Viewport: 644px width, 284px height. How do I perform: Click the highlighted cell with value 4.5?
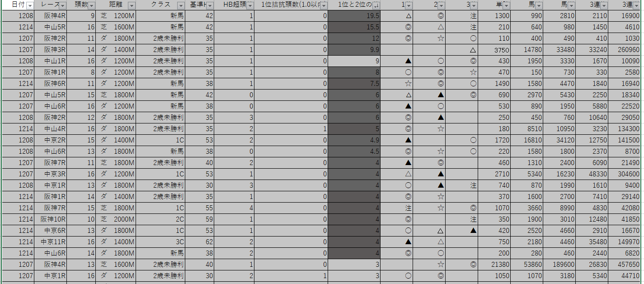point(354,151)
